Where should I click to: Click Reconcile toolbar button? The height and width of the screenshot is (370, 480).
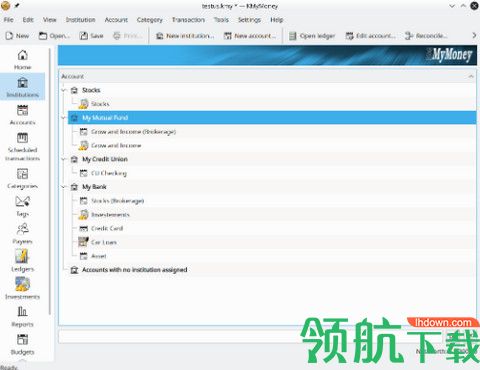[x=426, y=36]
